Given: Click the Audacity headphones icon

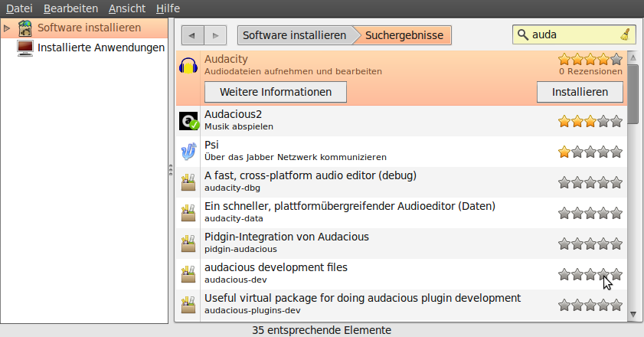Looking at the screenshot, I should (188, 65).
